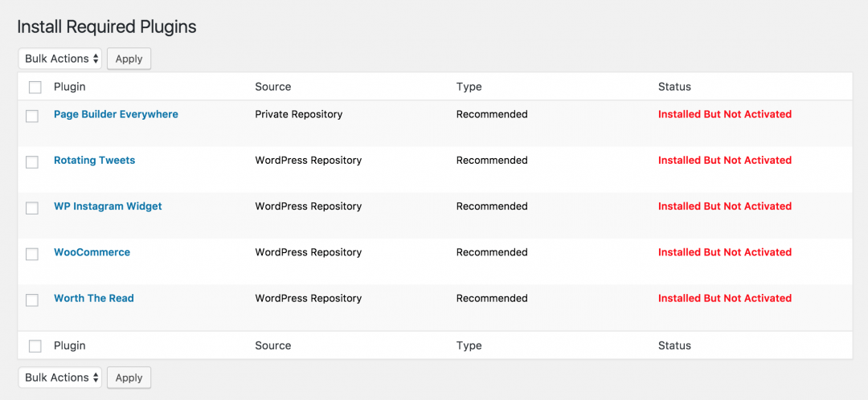Click Worth The Read's WordPress Repository cell
This screenshot has width=868, height=400.
[x=309, y=298]
